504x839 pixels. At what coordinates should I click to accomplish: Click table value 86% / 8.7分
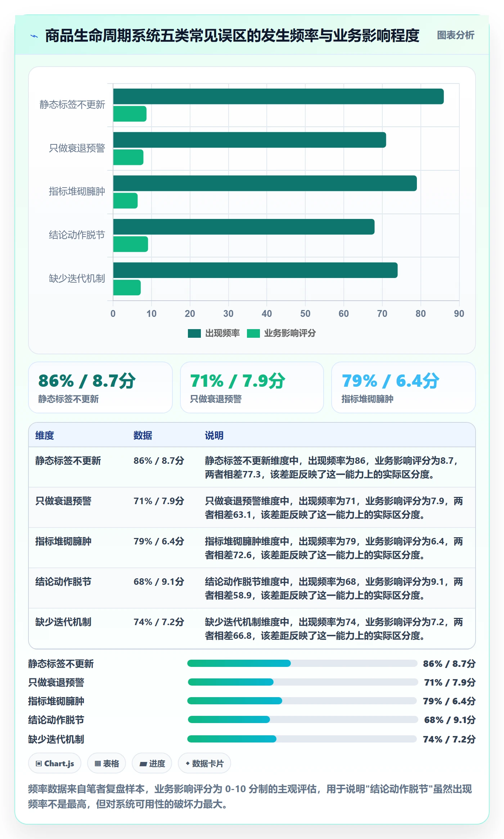tap(159, 461)
